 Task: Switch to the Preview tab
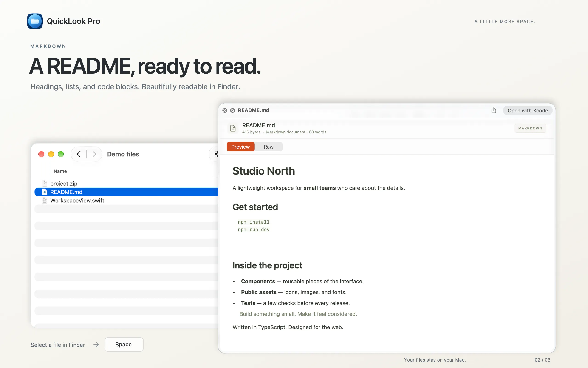pyautogui.click(x=240, y=147)
